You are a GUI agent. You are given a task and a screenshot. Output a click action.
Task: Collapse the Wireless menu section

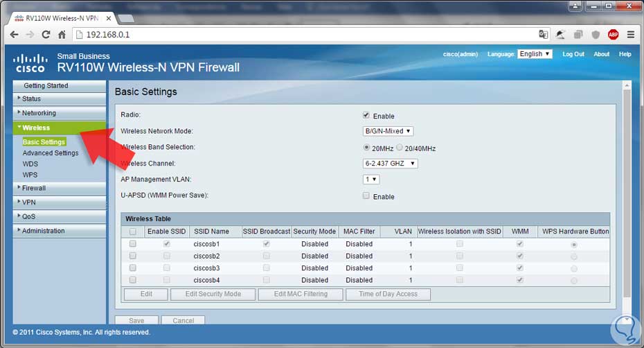(60, 128)
